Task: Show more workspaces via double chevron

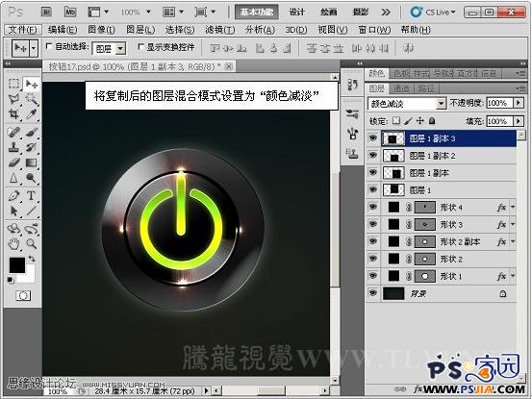Action: point(386,12)
